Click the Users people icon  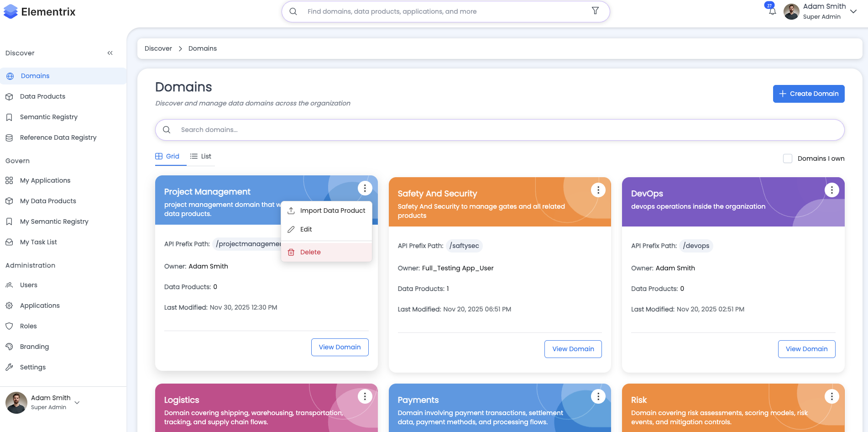tap(9, 285)
